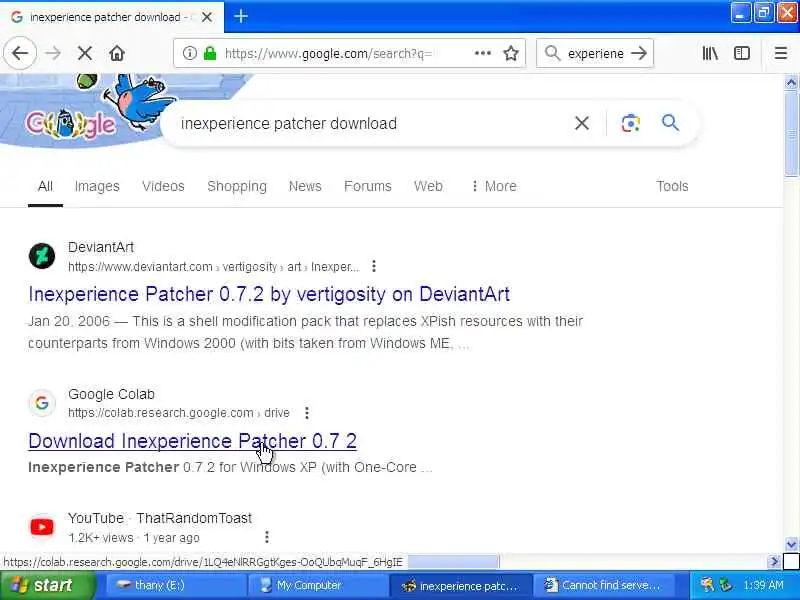
Task: Open the Windows Start menu
Action: [48, 585]
